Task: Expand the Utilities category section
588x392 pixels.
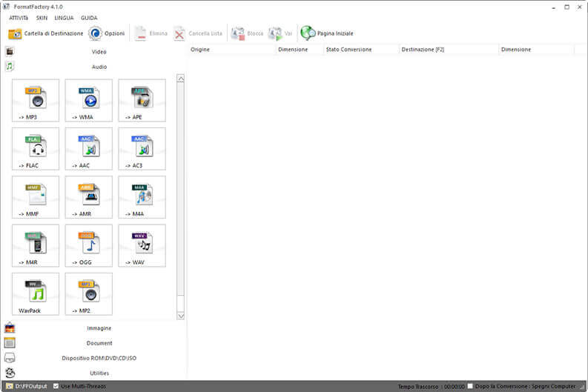Action: [99, 373]
